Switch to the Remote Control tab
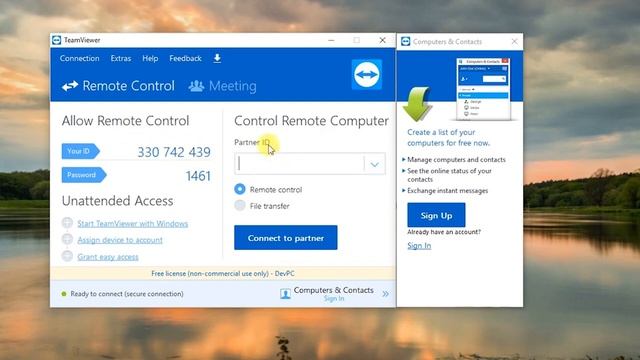 (118, 86)
